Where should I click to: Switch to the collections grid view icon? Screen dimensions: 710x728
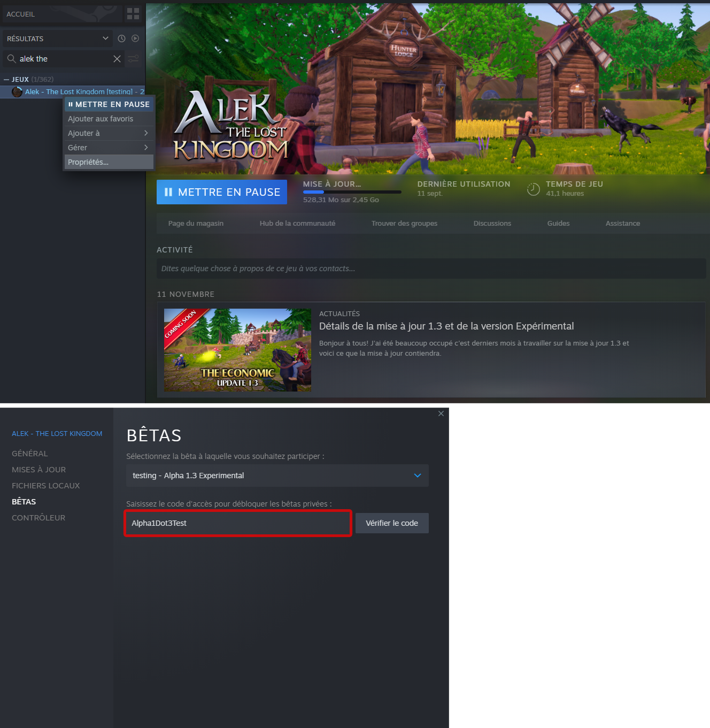click(x=133, y=14)
